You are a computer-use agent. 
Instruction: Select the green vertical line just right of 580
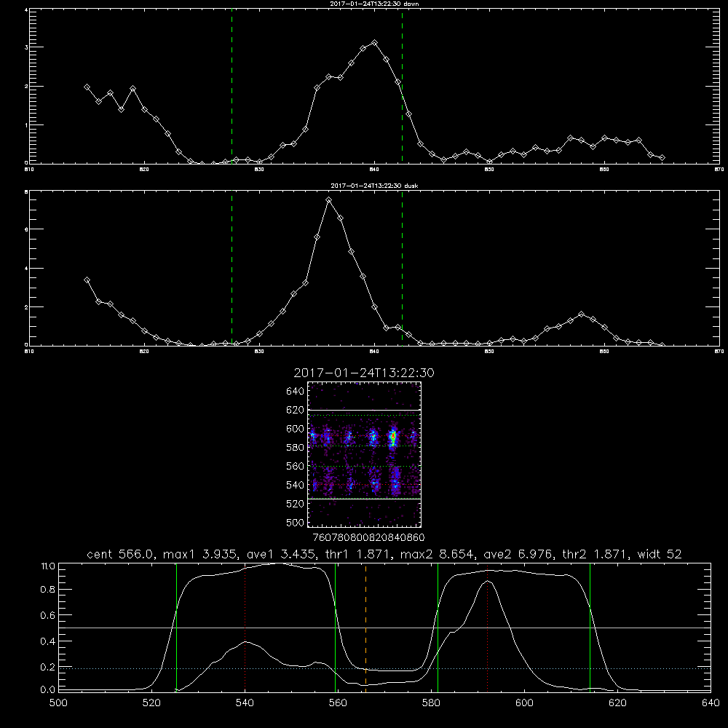click(438, 627)
